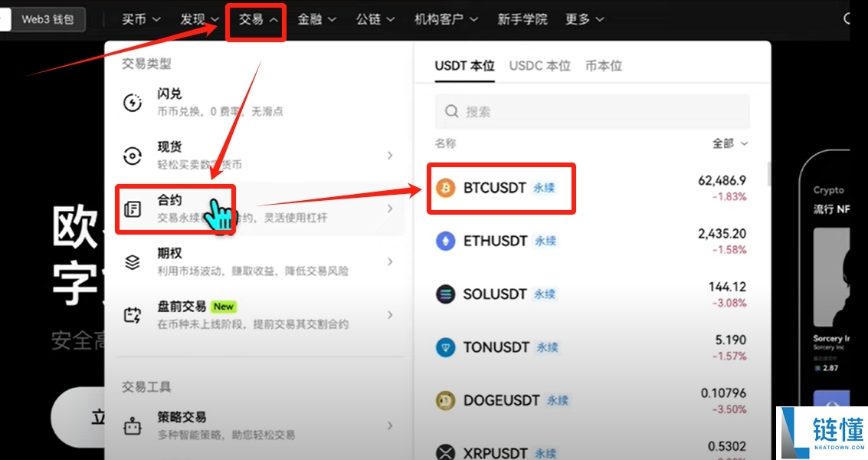Click the pair list scrollbar
This screenshot has height=460, width=868.
coord(768,173)
